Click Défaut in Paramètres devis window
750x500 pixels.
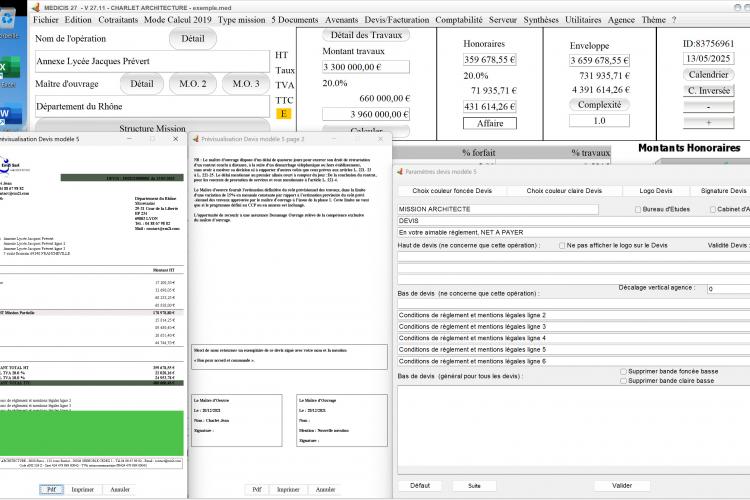tap(420, 486)
